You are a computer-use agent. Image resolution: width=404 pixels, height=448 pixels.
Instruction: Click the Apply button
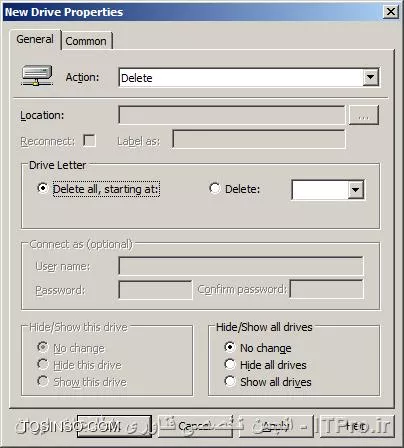276,426
